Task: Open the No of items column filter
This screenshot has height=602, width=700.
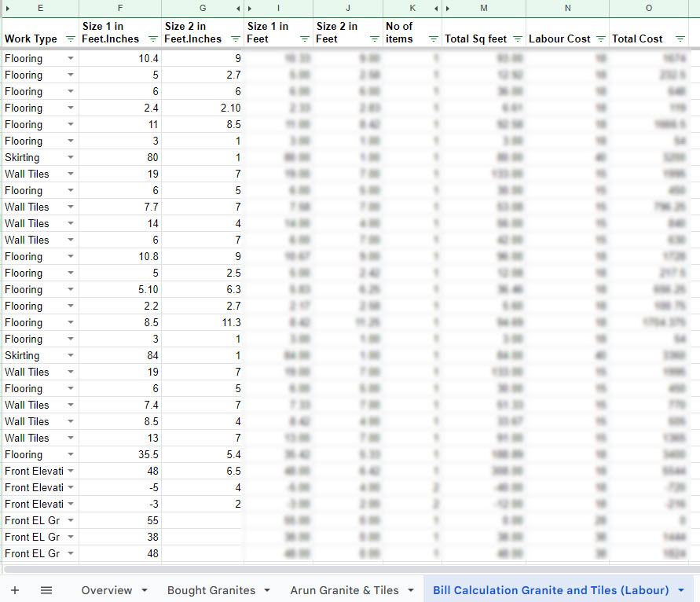Action: tap(433, 39)
